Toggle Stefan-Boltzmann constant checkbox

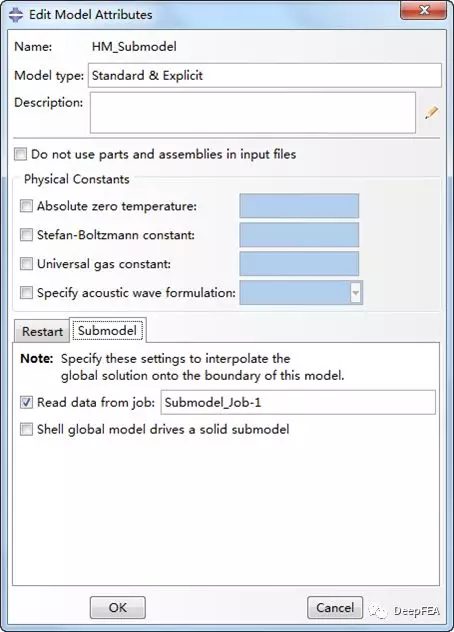coord(26,235)
